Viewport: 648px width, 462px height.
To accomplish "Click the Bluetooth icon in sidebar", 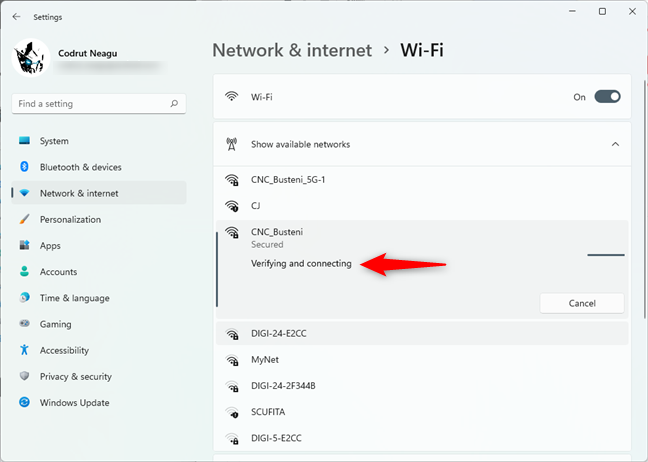I will [x=24, y=167].
